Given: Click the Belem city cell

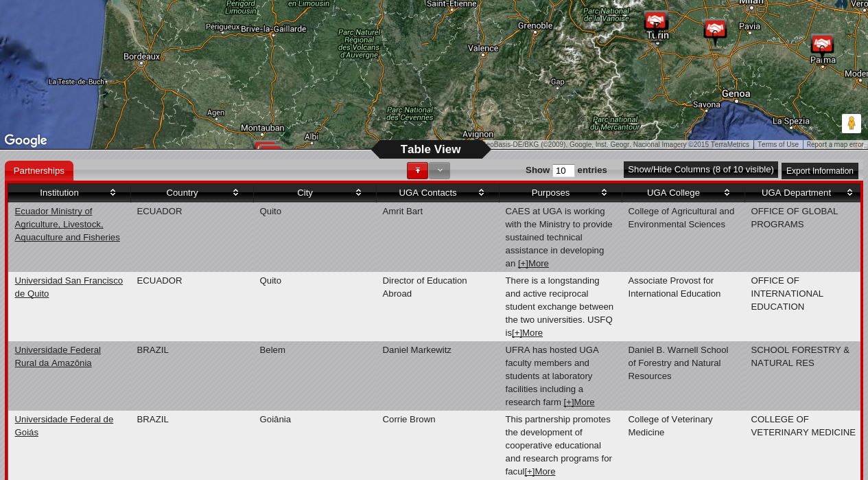Looking at the screenshot, I should click(315, 376).
